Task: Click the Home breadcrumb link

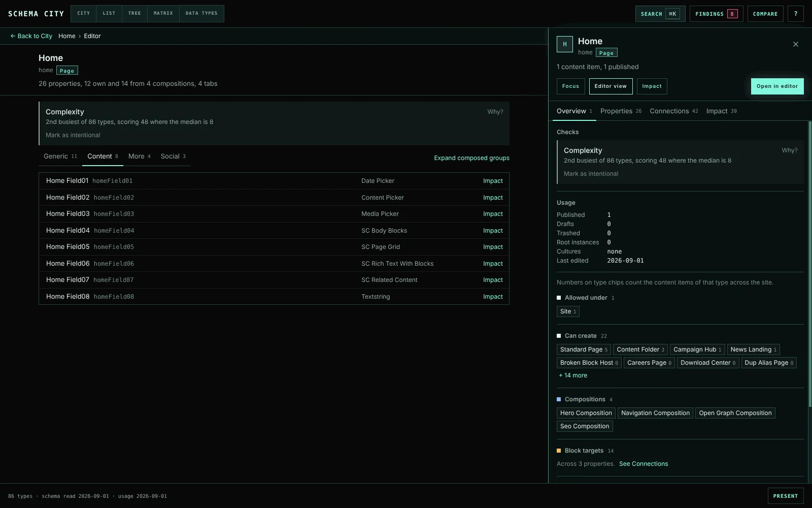Action: coord(67,36)
